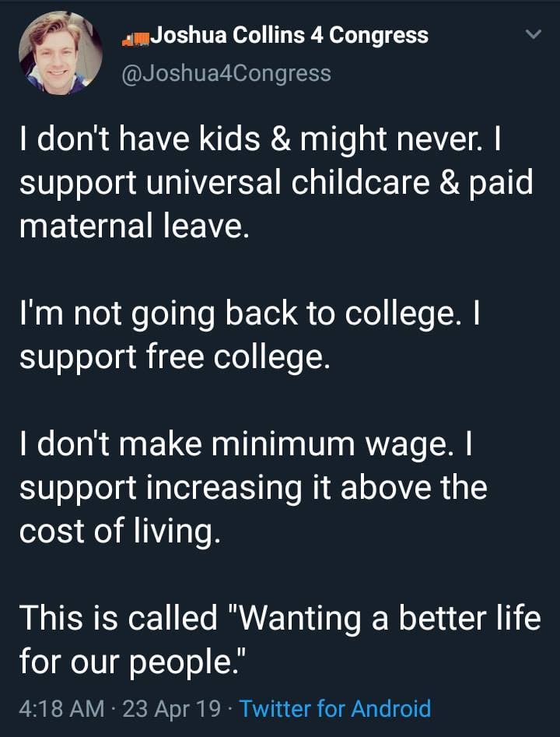This screenshot has height=737, width=560.
Task: Click the orange truck emoji beside the name
Action: 135,39
